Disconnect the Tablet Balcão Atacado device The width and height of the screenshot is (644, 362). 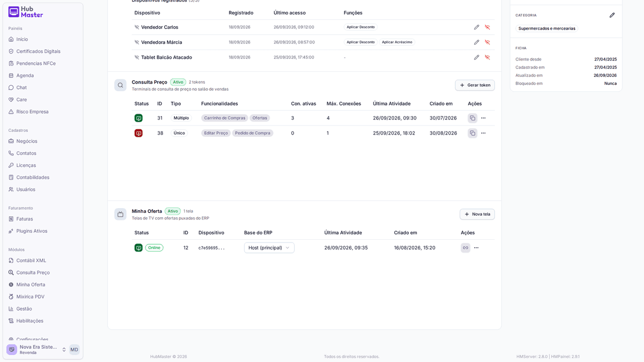487,57
